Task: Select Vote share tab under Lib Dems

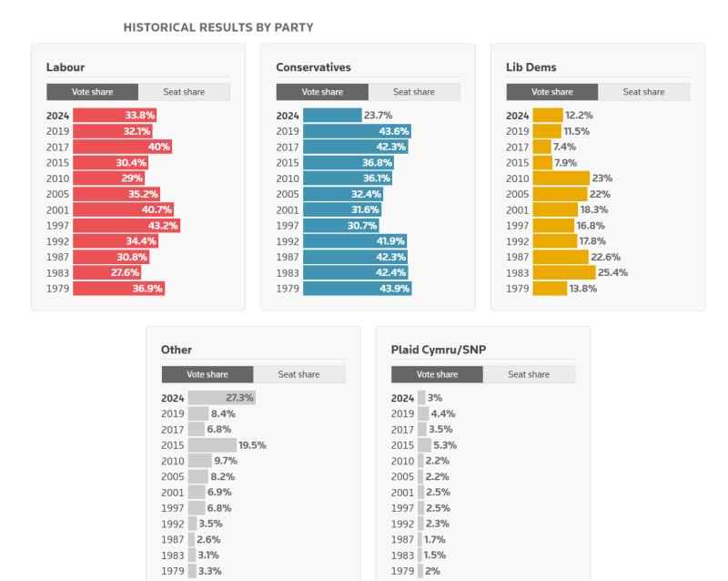Action: click(552, 92)
